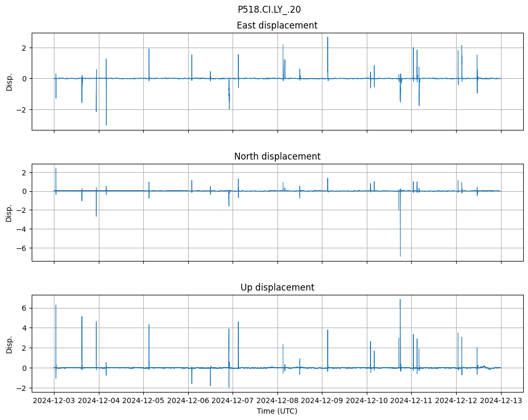Click the Disp. y-axis label of Up plot
This screenshot has width=528, height=420.
[x=9, y=343]
